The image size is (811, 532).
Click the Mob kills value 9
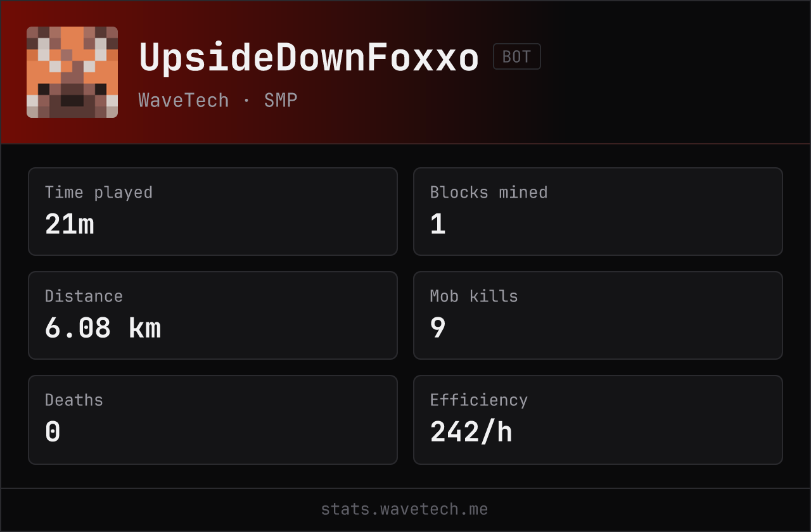[x=438, y=328]
